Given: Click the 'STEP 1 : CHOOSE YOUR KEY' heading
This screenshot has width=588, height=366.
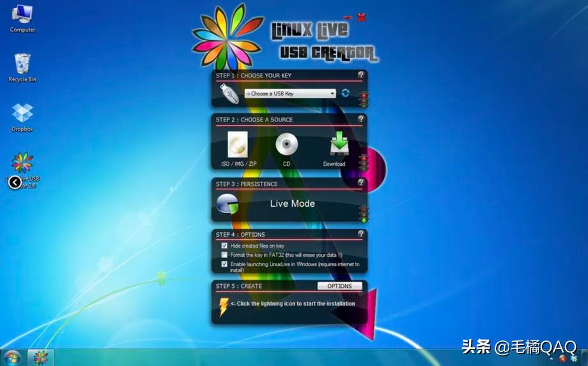Looking at the screenshot, I should pyautogui.click(x=254, y=76).
